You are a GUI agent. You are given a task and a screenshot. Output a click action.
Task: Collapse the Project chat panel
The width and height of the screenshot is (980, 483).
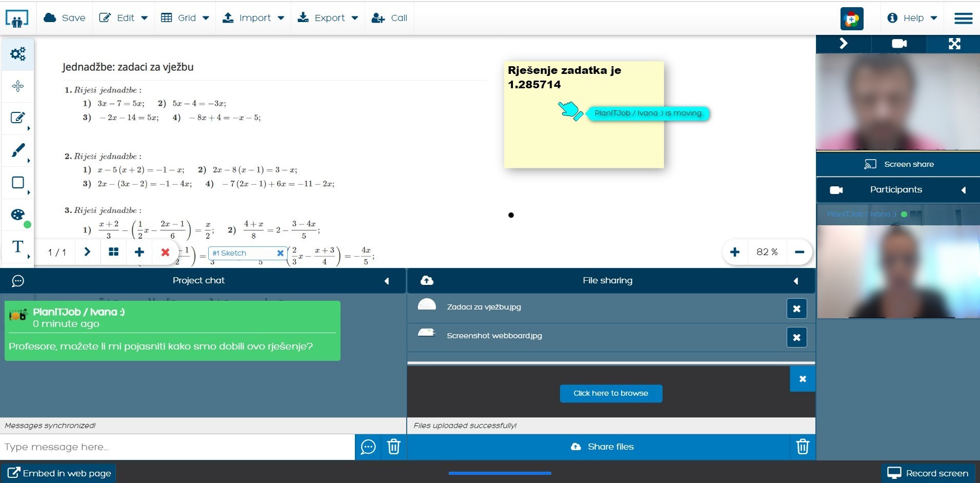click(387, 281)
